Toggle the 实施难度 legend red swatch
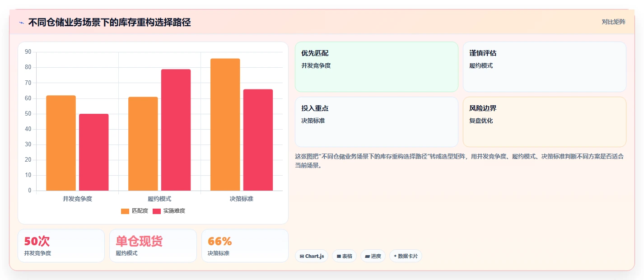The height and width of the screenshot is (280, 644). (157, 211)
